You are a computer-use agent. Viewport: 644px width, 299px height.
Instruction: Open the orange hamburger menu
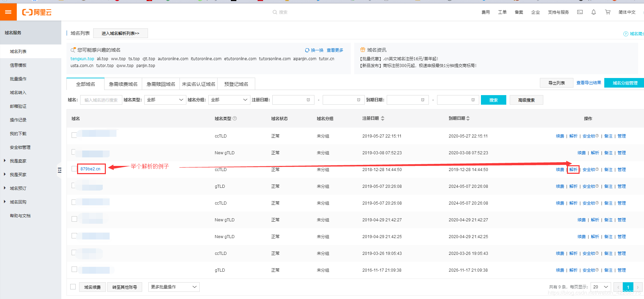[8, 12]
